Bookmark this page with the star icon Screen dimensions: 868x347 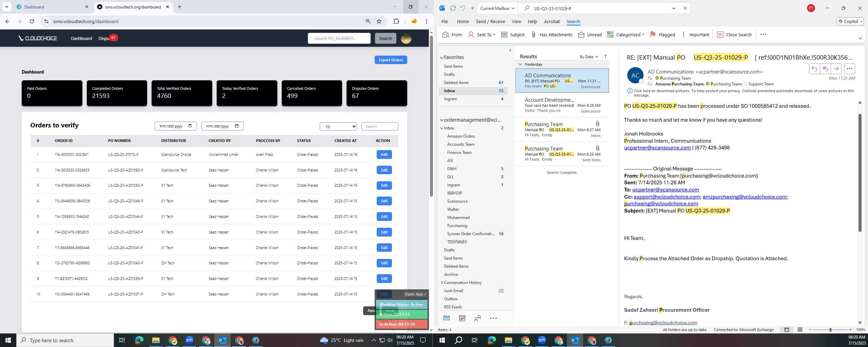379,21
